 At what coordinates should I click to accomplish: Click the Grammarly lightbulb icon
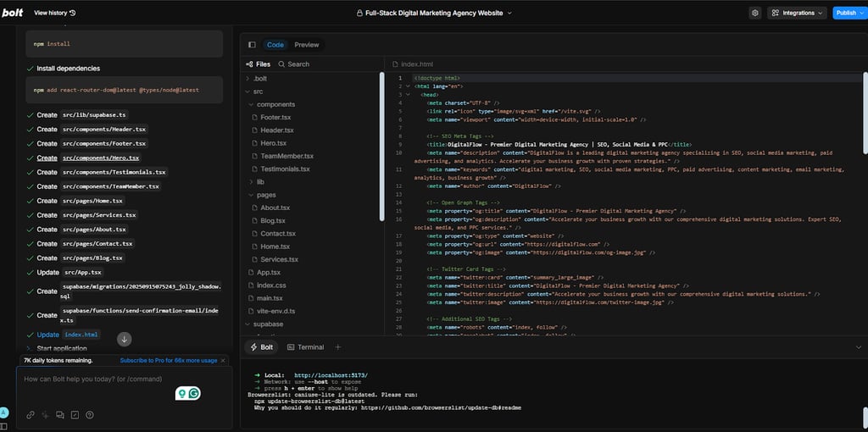coord(181,393)
